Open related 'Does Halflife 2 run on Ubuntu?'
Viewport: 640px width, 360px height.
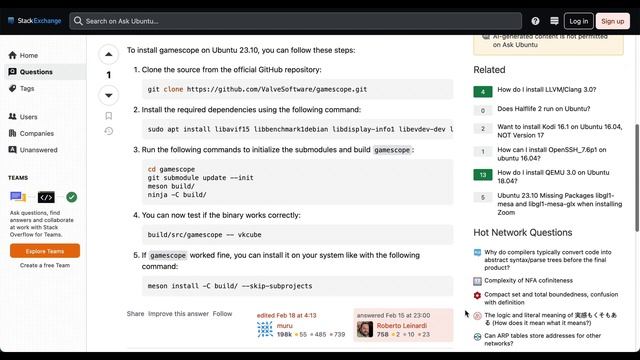click(544, 109)
